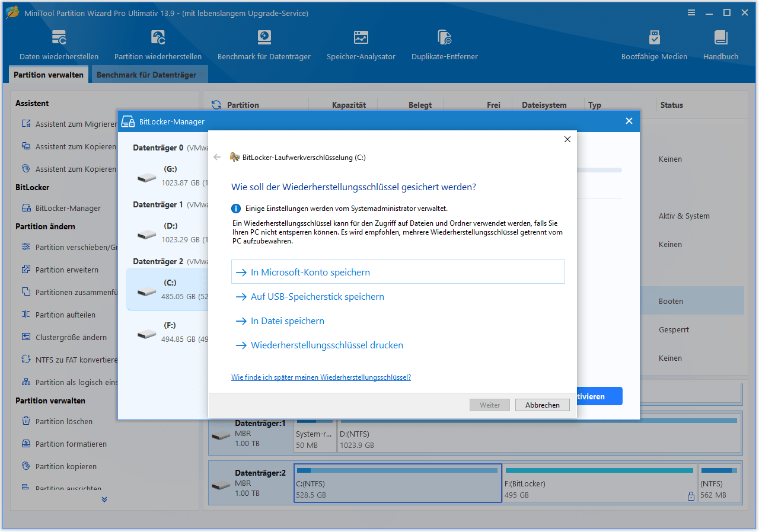Select drive (D:) in BitLocker-Manager

(167, 233)
